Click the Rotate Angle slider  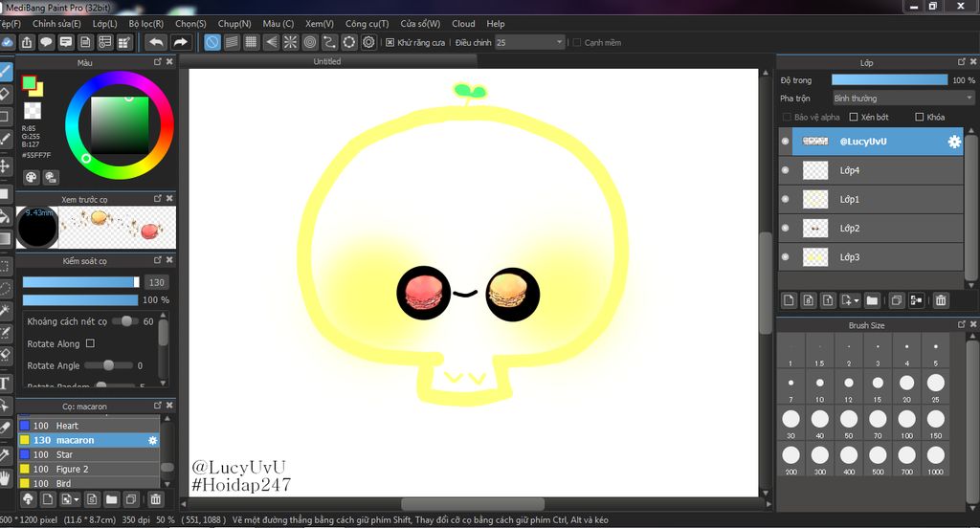(108, 365)
